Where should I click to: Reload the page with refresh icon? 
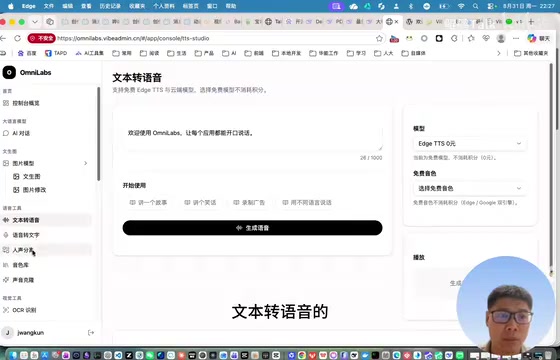(17, 38)
